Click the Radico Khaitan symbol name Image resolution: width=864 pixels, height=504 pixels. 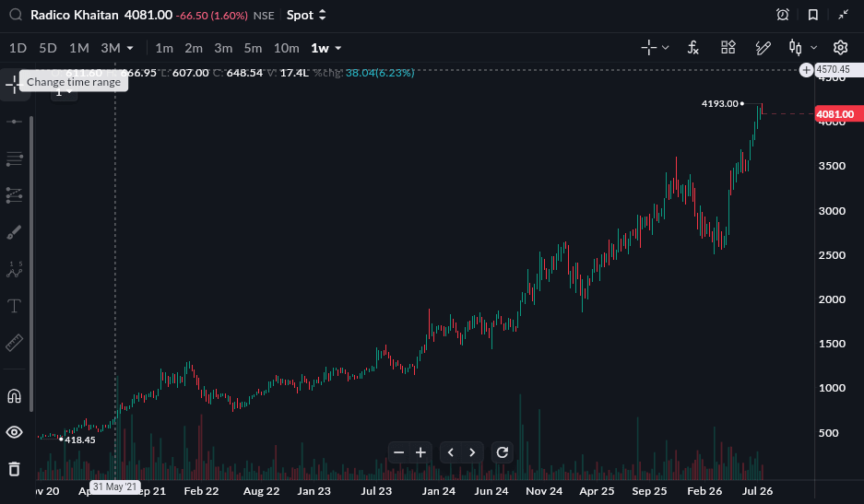[75, 15]
